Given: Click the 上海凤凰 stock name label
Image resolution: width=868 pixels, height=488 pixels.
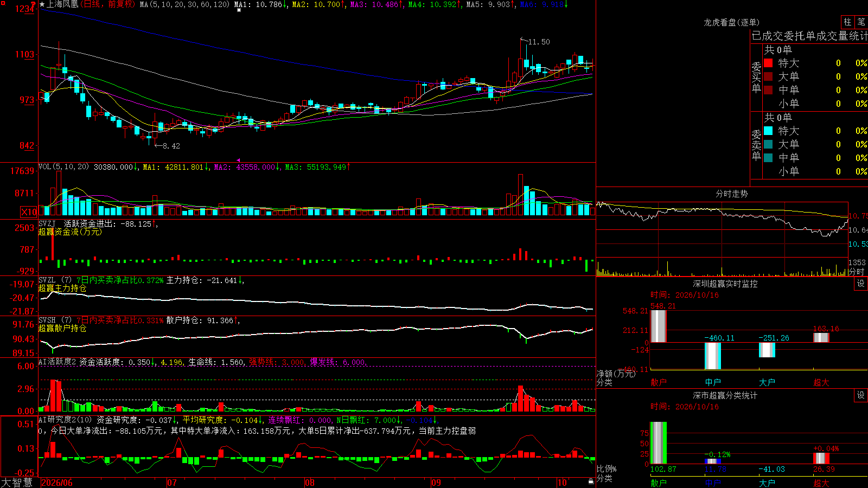Looking at the screenshot, I should tap(63, 4).
